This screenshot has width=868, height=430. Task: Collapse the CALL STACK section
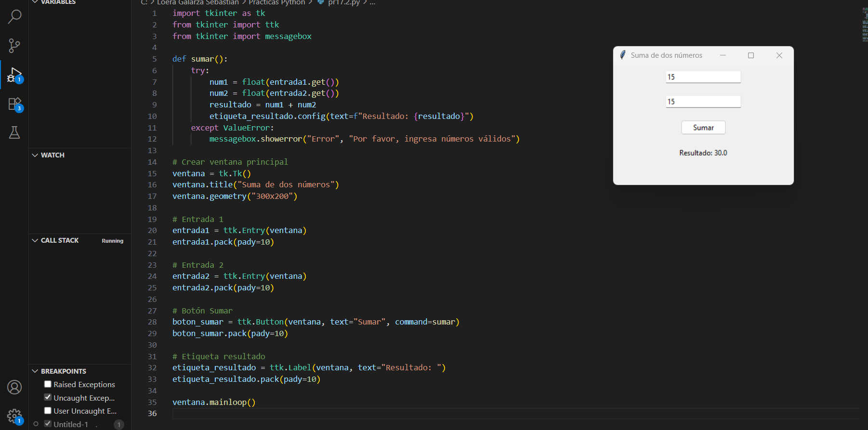pyautogui.click(x=35, y=240)
